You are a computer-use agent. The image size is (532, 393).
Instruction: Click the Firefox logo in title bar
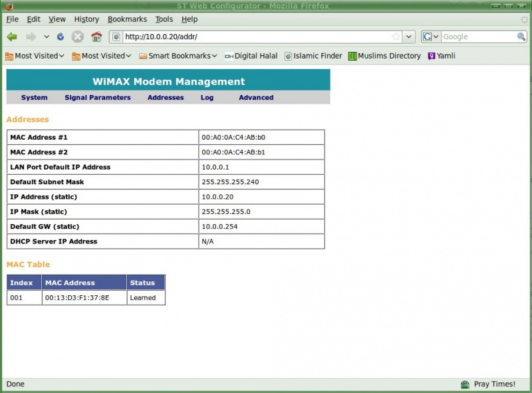click(9, 6)
